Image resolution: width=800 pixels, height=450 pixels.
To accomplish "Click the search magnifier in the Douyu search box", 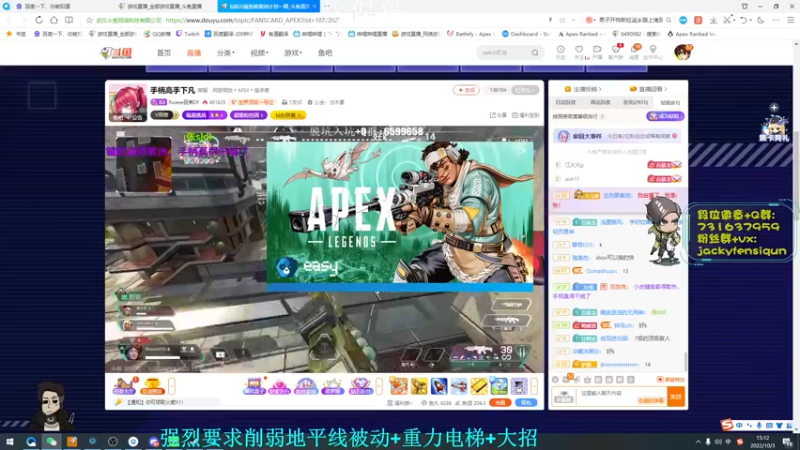I will click(535, 53).
